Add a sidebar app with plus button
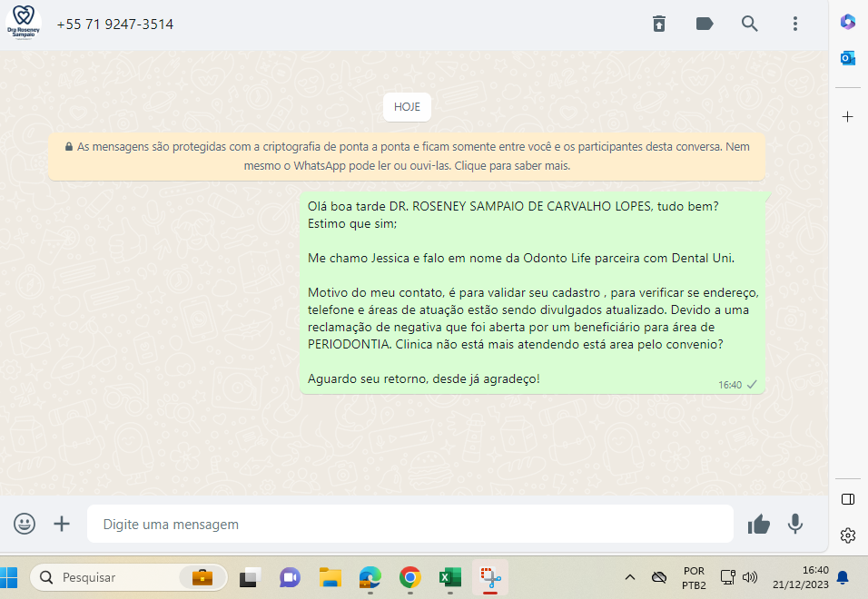 point(847,116)
